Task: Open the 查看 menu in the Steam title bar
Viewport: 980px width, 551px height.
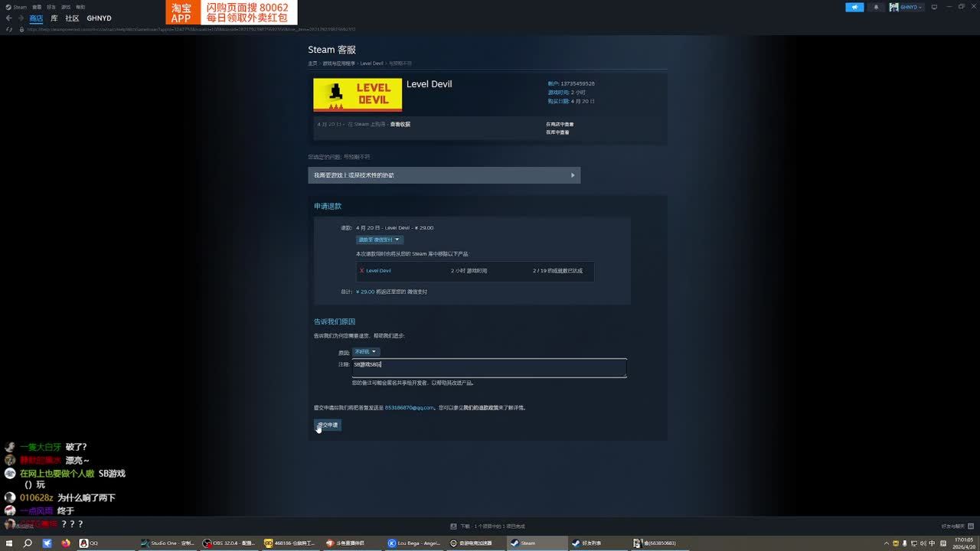Action: 37,7
